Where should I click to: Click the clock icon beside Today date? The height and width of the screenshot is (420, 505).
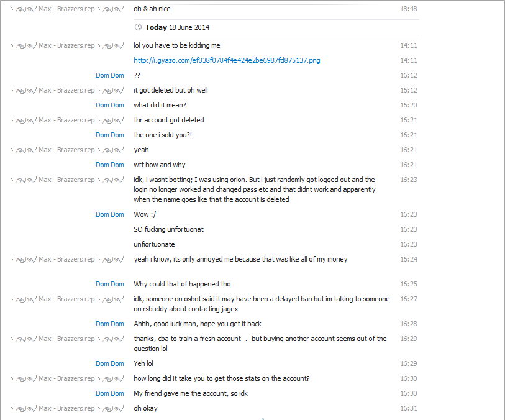138,27
